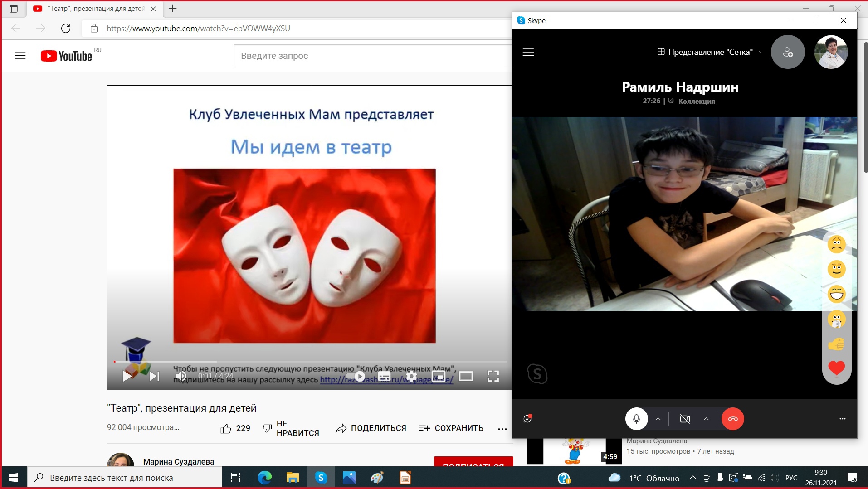Open YouTube player settings gear

411,376
